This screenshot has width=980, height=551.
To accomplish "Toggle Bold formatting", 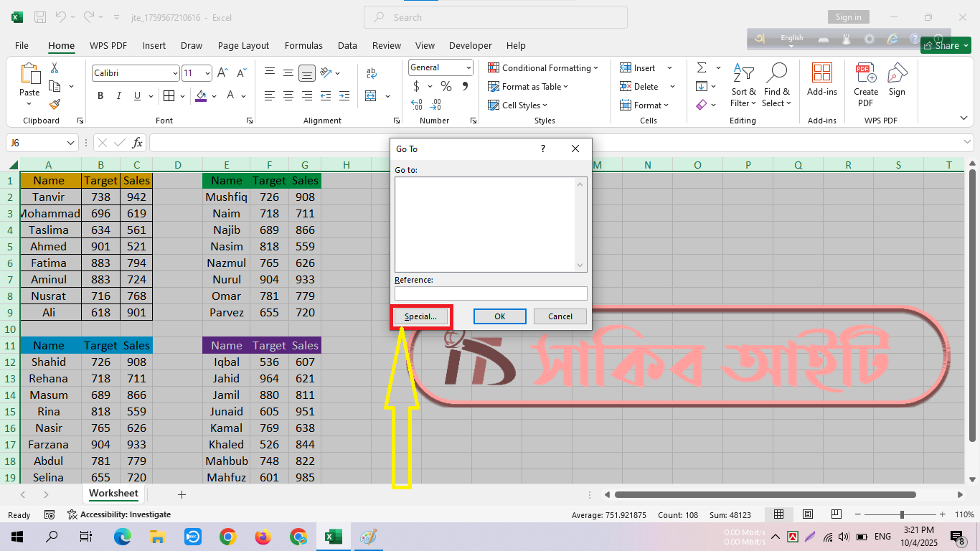I will 100,96.
